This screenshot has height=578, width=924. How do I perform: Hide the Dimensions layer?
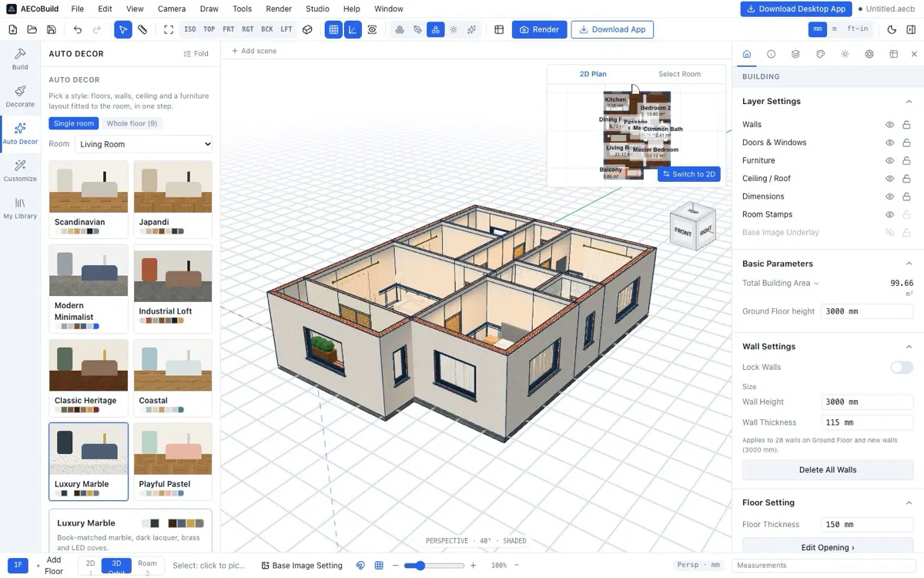[889, 197]
